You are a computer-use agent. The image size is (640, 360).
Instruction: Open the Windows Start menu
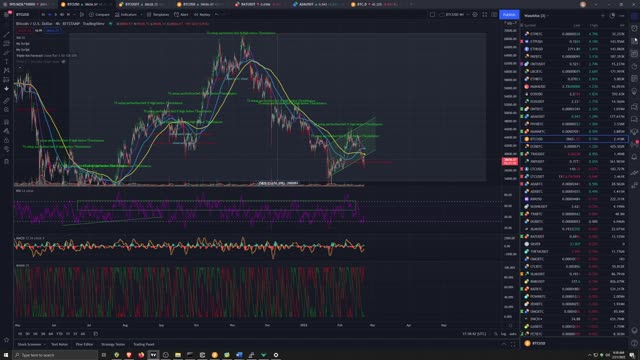[6, 355]
